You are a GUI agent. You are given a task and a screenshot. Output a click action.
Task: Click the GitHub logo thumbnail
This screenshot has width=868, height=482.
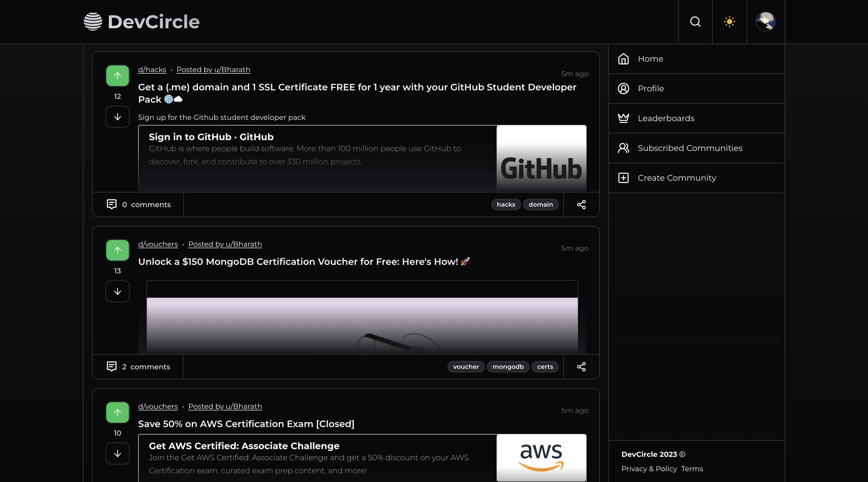tap(542, 158)
